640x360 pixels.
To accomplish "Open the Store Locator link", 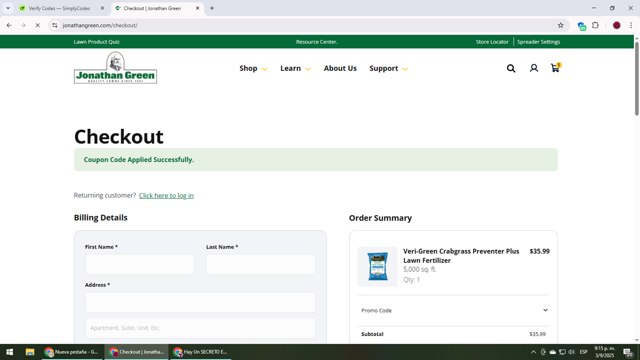I will tap(492, 42).
